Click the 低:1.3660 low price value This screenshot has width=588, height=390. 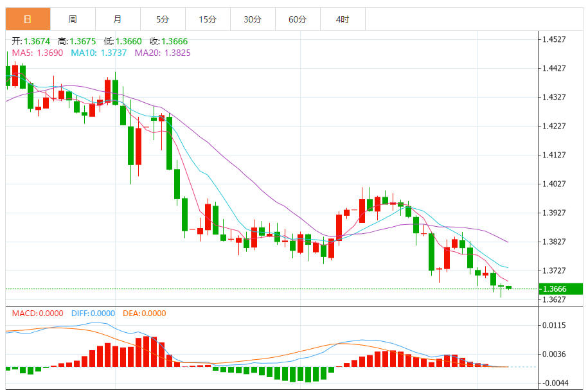point(123,41)
